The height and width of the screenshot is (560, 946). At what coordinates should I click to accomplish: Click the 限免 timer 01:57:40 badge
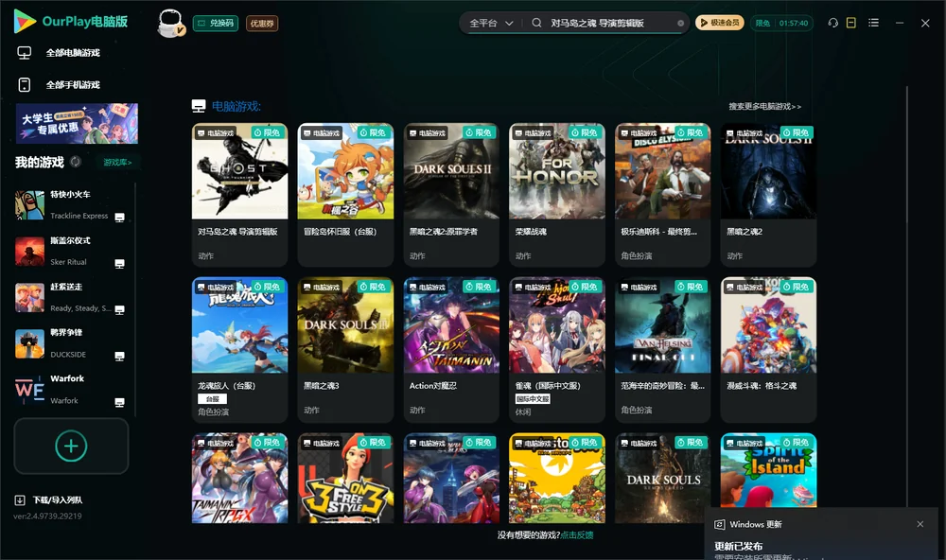pos(781,23)
